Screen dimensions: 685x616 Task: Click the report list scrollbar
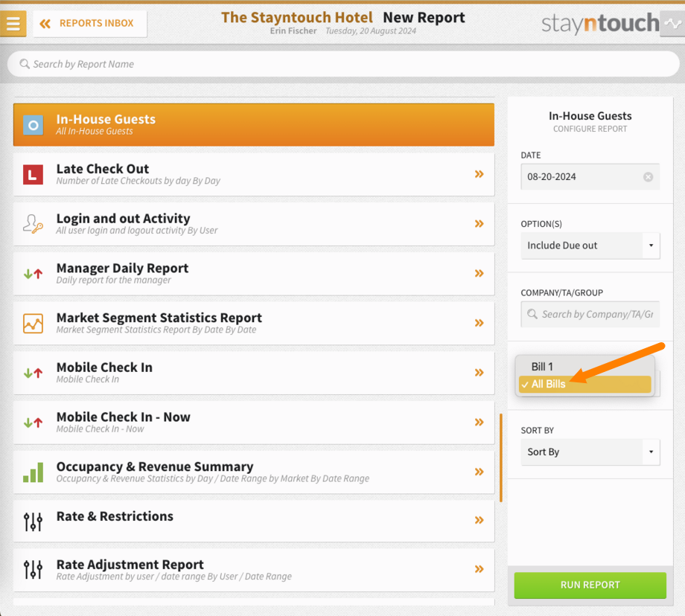[500, 458]
